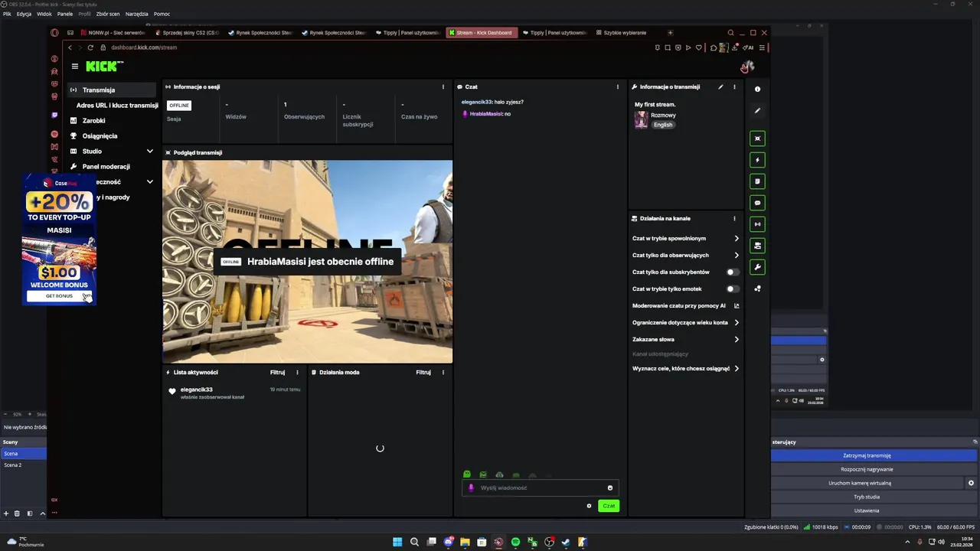The width and height of the screenshot is (980, 551).
Task: Toggle the lightning bolt widget icon
Action: point(757,160)
